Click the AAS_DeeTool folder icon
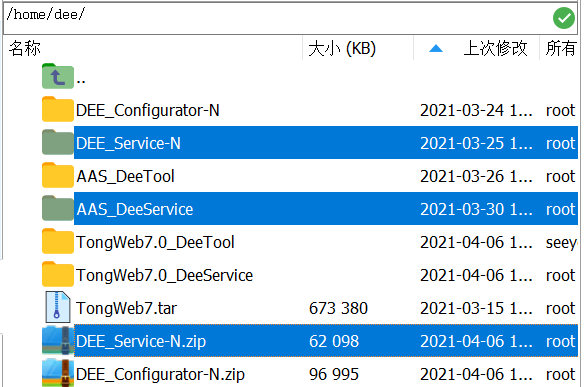This screenshot has width=584, height=387. coord(58,175)
